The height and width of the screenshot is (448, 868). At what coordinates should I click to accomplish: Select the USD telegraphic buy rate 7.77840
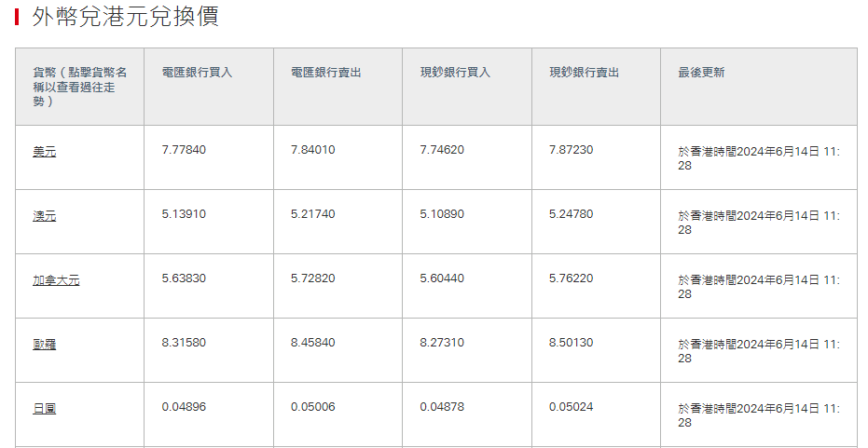click(184, 150)
